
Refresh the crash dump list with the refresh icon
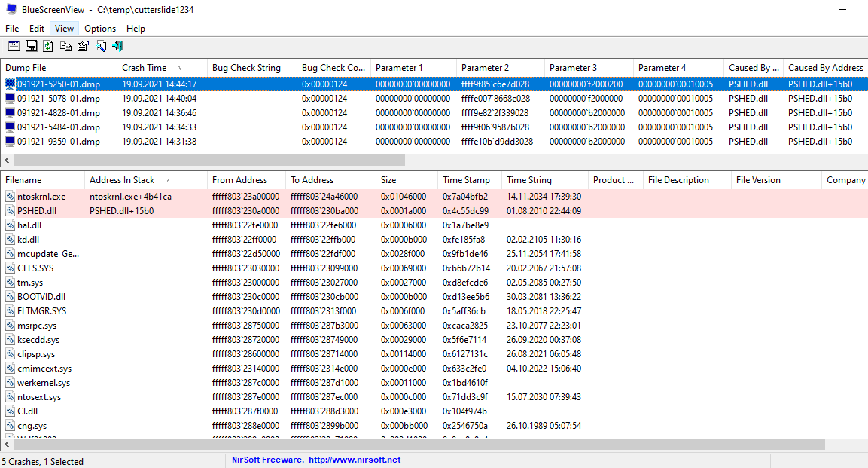47,46
